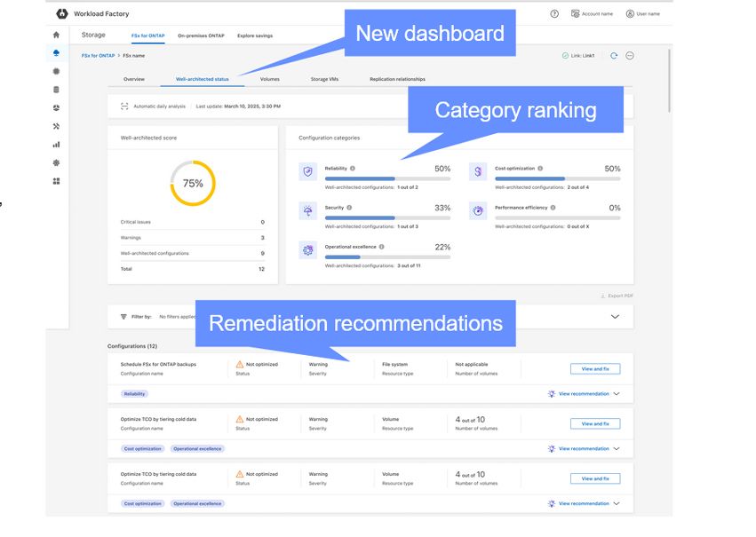Click the Cost optimization info icon
This screenshot has height=537, width=756.
tap(540, 168)
